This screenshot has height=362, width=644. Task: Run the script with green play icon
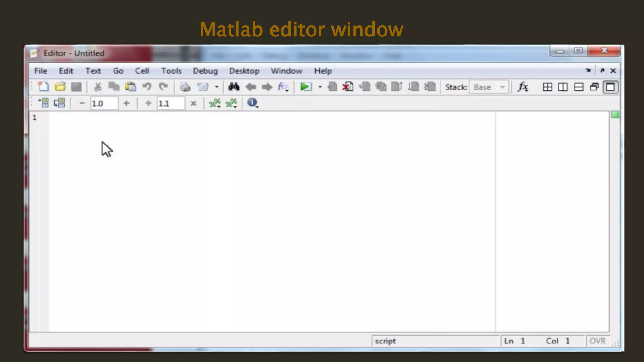tap(306, 87)
